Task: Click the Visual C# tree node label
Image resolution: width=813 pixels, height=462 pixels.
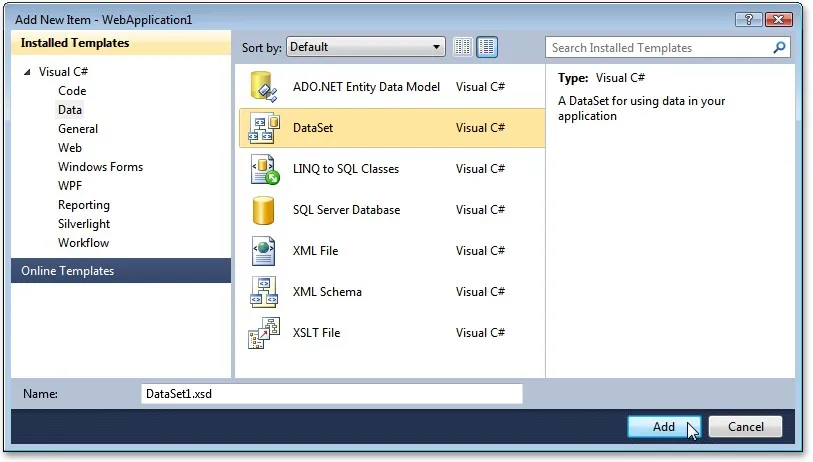Action: coord(63,72)
